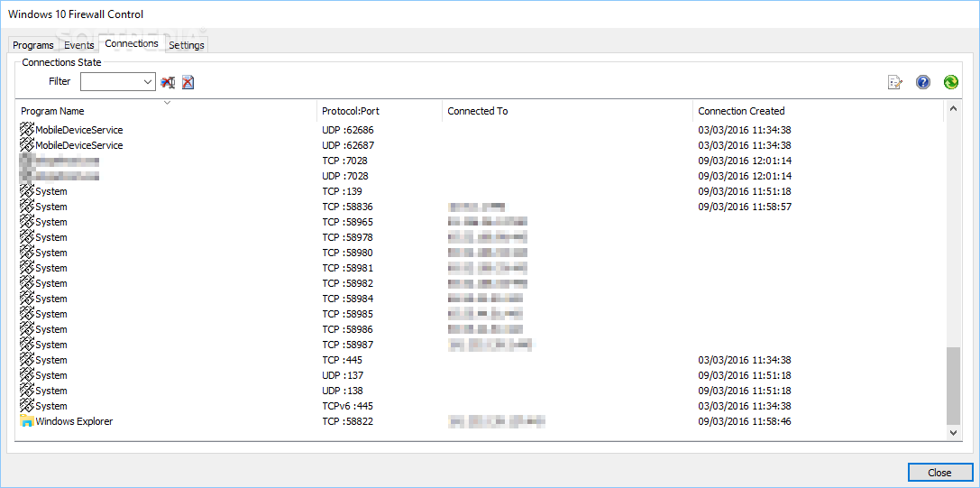The image size is (980, 488).
Task: Click the System icon in UDP :137 row
Action: click(x=27, y=375)
